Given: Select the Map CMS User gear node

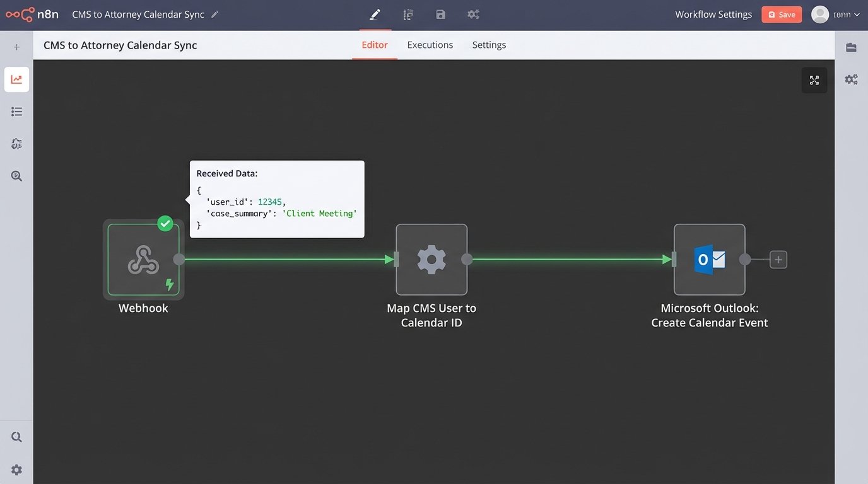Looking at the screenshot, I should (x=431, y=260).
